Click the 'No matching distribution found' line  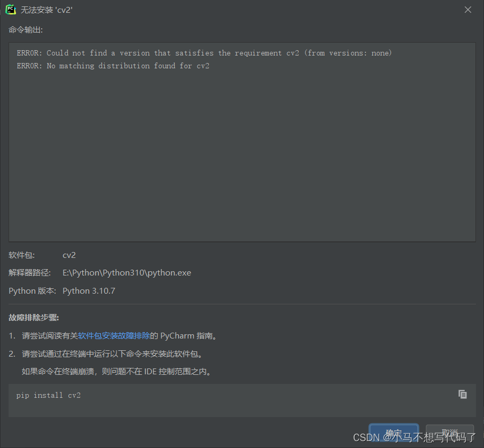click(113, 66)
